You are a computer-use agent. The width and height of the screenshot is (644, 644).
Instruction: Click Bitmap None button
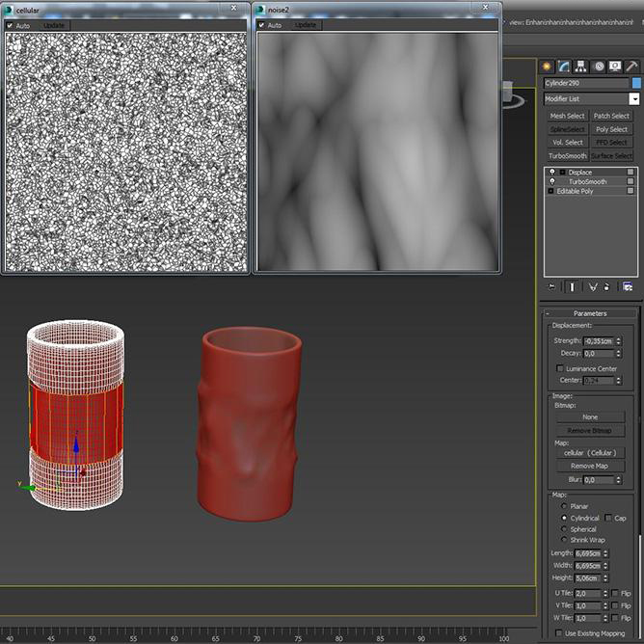[590, 416]
